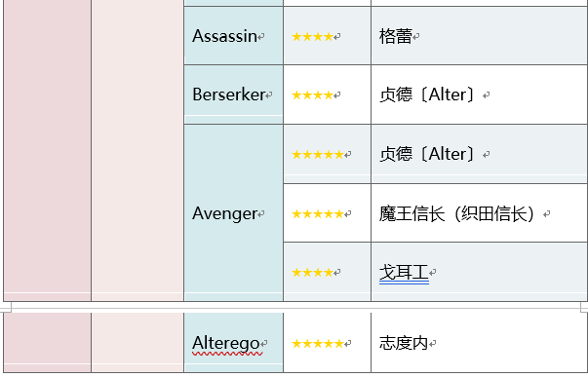Viewport: 588px width, 378px height.
Task: Click the paragraph mark after 格蕾
Action: 416,37
